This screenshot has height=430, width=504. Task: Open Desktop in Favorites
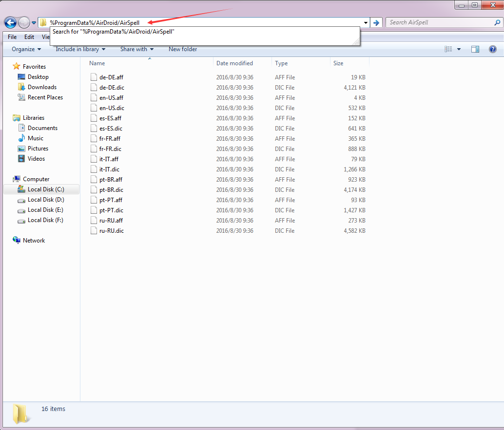click(34, 77)
